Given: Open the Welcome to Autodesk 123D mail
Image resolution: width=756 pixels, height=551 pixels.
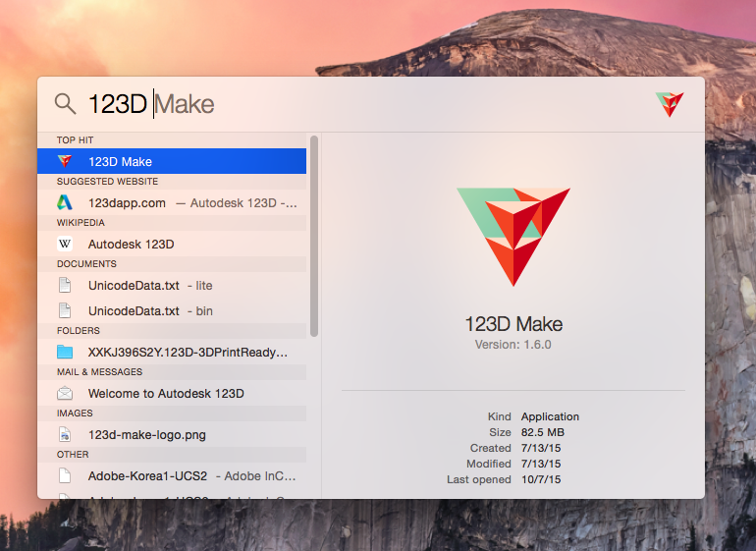Looking at the screenshot, I should [172, 393].
